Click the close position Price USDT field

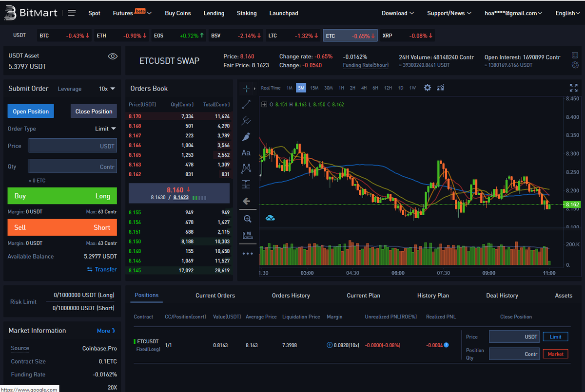point(514,336)
